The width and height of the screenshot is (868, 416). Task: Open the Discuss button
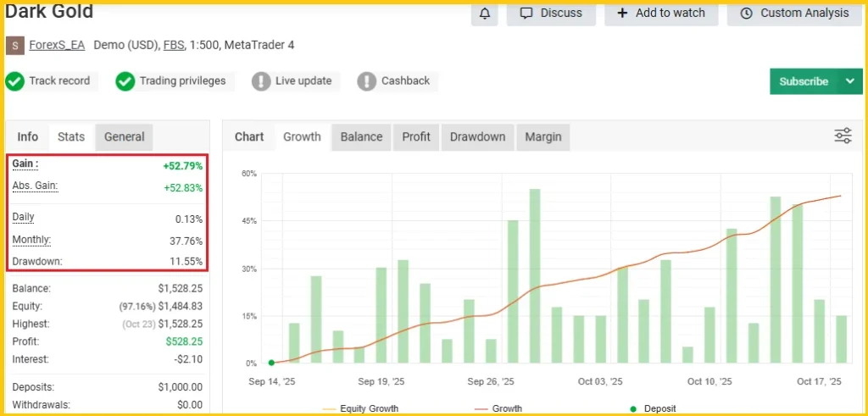pyautogui.click(x=551, y=14)
